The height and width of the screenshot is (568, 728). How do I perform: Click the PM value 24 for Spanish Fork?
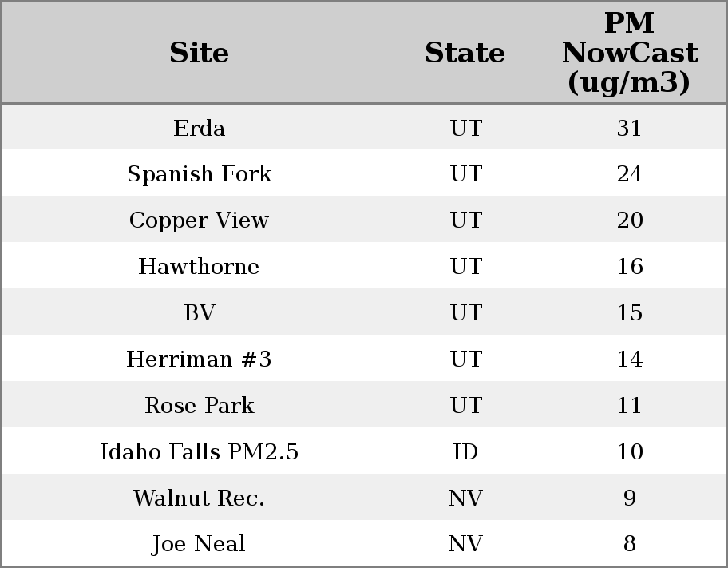(x=629, y=174)
